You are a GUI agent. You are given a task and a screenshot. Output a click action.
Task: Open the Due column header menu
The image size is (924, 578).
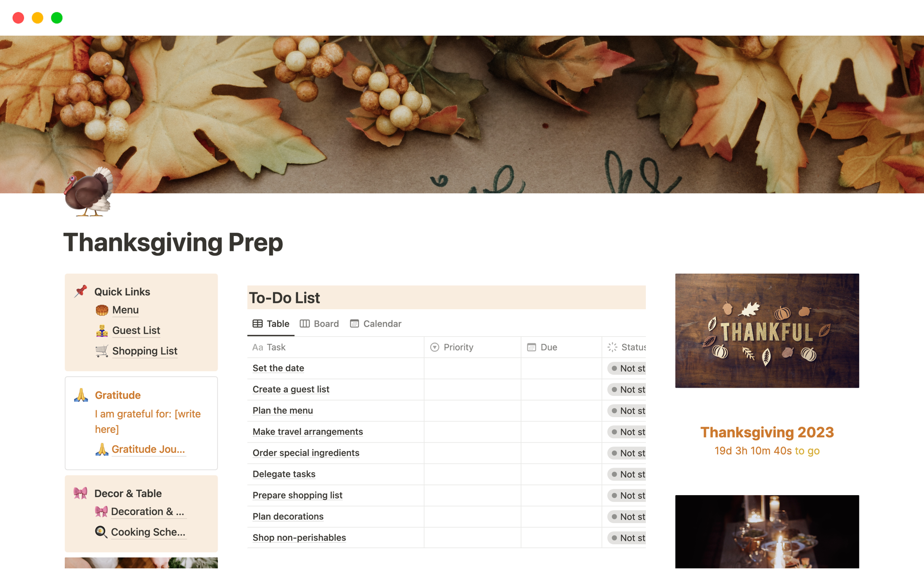click(561, 347)
